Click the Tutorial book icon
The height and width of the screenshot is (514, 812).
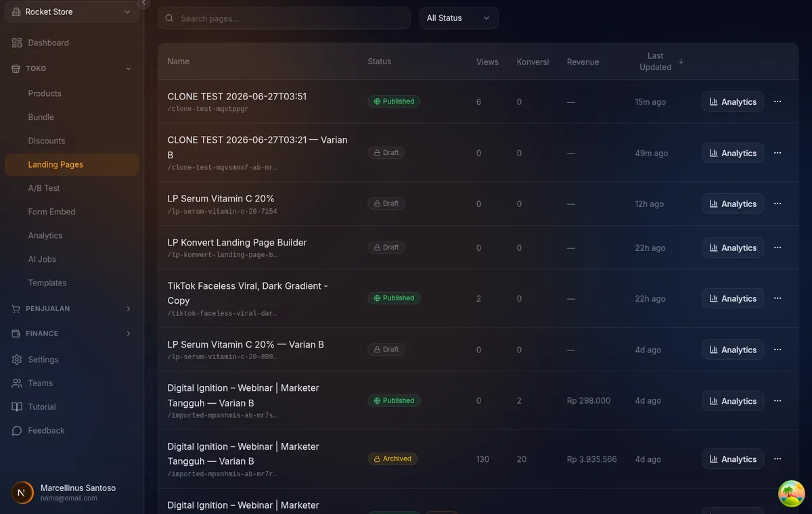(x=17, y=407)
